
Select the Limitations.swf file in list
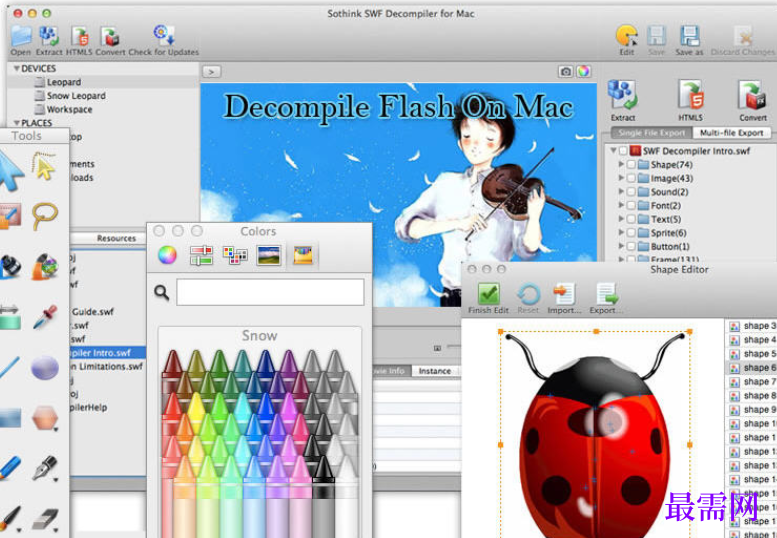coord(107,367)
